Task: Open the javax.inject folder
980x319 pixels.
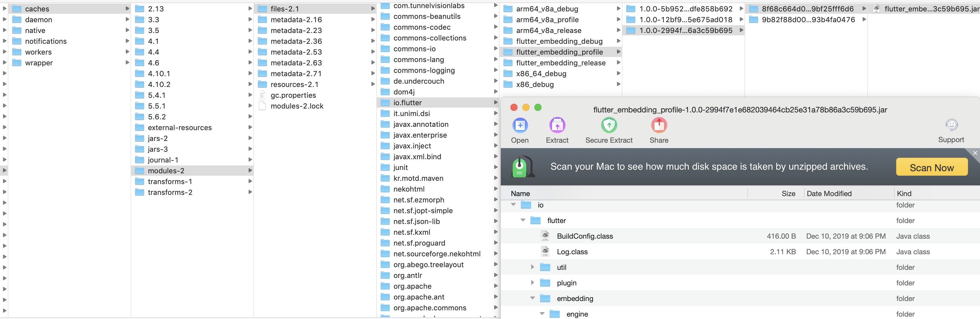Action: [438, 146]
